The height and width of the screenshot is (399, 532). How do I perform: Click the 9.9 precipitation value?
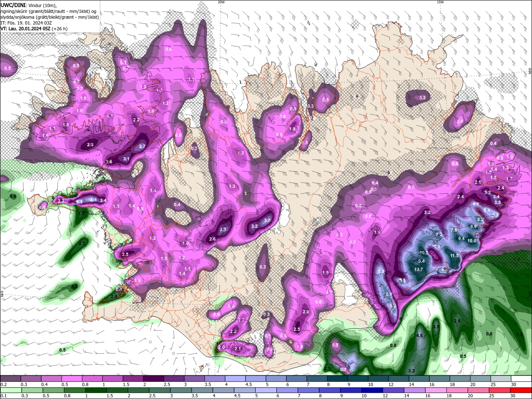tap(473, 227)
